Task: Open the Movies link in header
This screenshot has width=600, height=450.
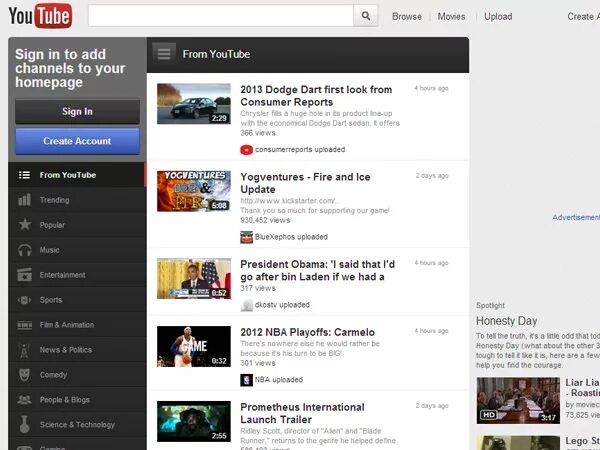Action: pyautogui.click(x=452, y=16)
